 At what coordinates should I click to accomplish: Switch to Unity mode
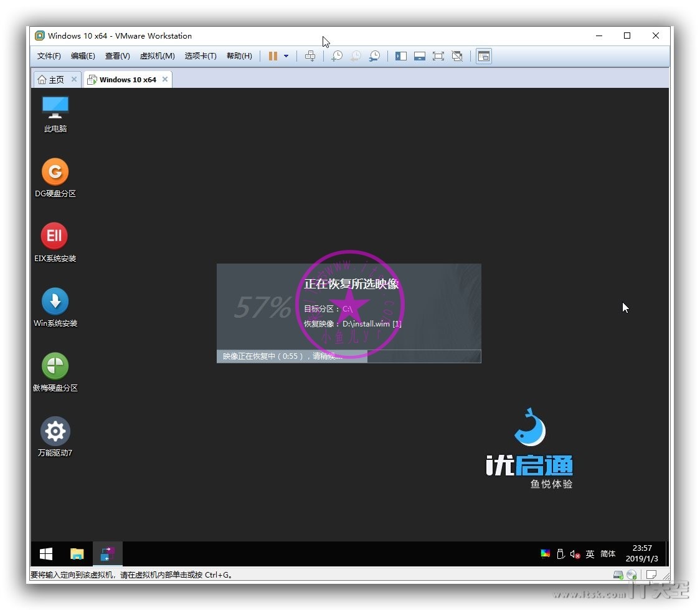tap(457, 56)
